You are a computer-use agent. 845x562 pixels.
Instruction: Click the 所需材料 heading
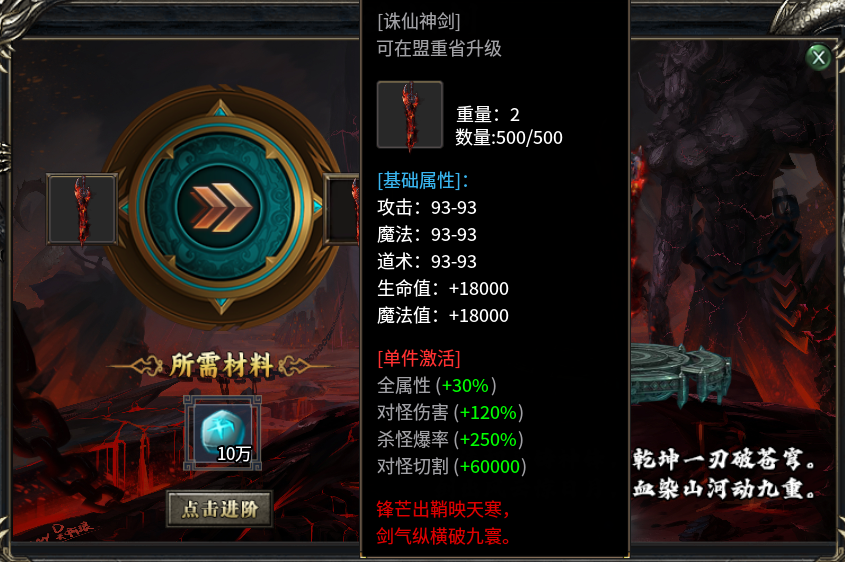click(x=221, y=366)
